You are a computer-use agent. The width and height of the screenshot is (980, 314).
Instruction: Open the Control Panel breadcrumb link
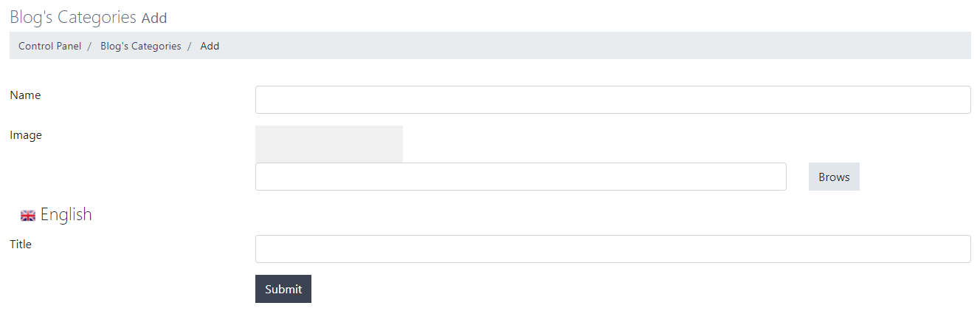pyautogui.click(x=49, y=46)
